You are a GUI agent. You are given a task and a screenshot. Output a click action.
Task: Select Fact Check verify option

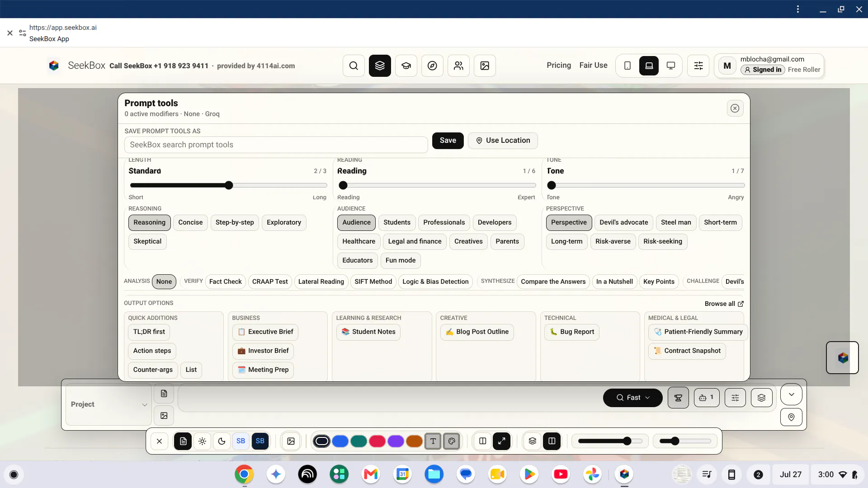226,282
